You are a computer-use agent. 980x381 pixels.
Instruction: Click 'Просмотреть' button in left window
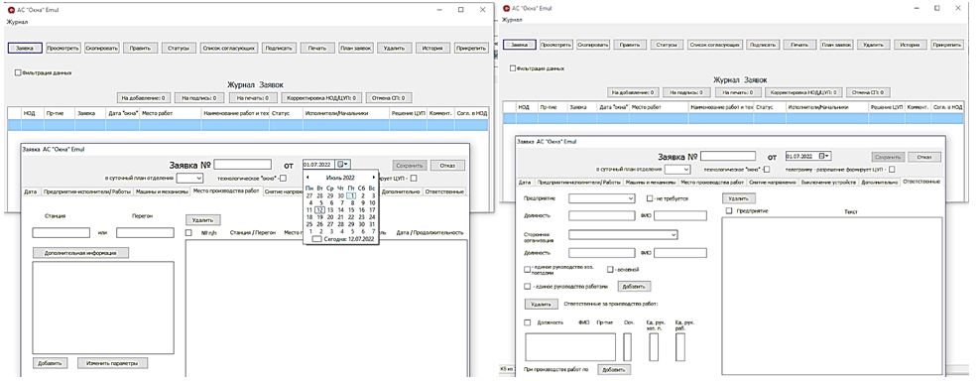pyautogui.click(x=62, y=49)
